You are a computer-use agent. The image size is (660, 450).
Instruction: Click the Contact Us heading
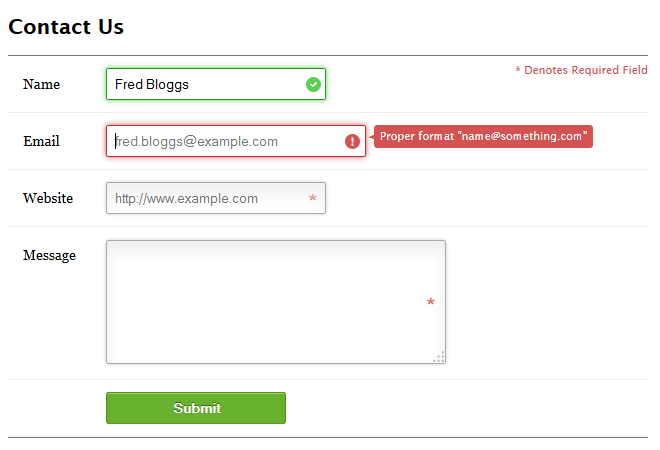click(66, 27)
